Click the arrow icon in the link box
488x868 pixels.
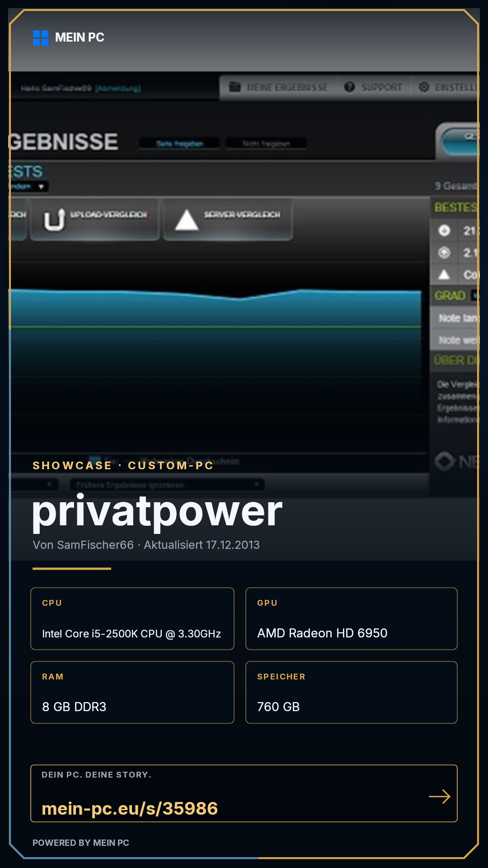pyautogui.click(x=440, y=797)
